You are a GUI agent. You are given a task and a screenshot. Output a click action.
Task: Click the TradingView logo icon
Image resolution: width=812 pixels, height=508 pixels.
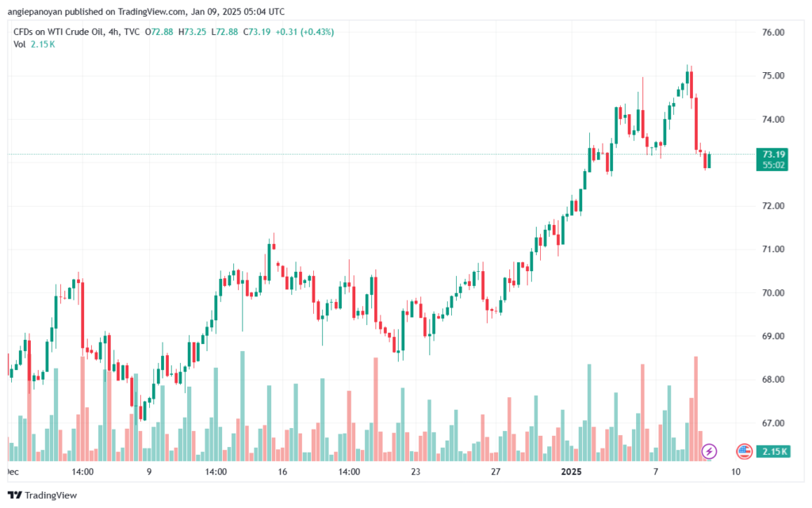(x=14, y=495)
